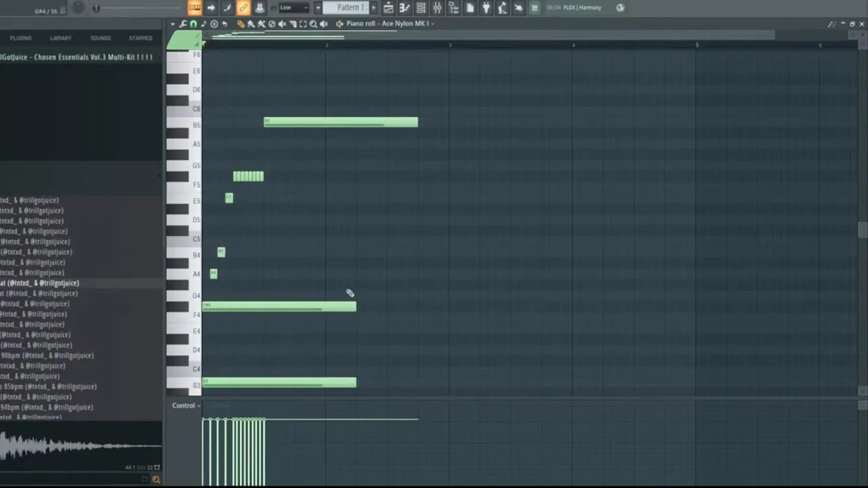
Task: Open the Mixer window
Action: 437,7
